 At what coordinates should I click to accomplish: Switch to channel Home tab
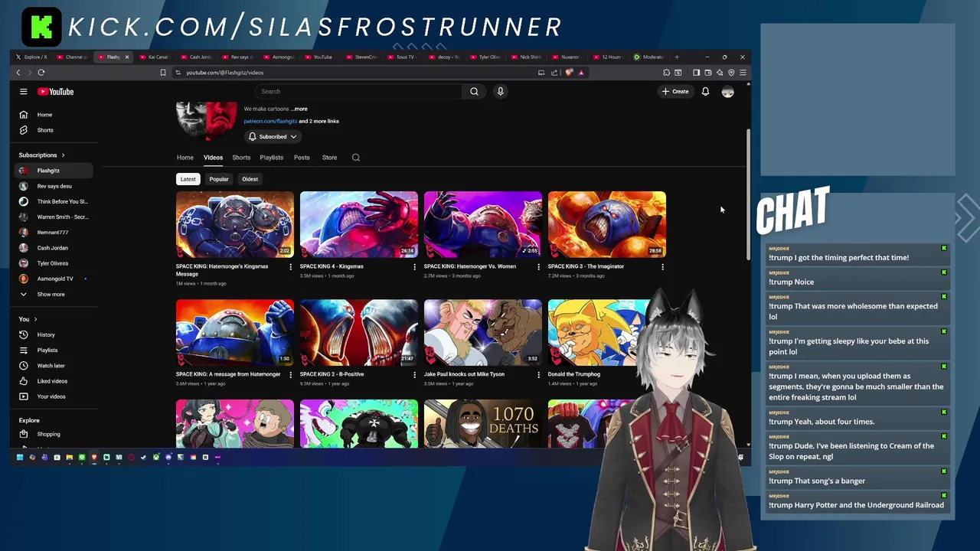click(x=185, y=158)
